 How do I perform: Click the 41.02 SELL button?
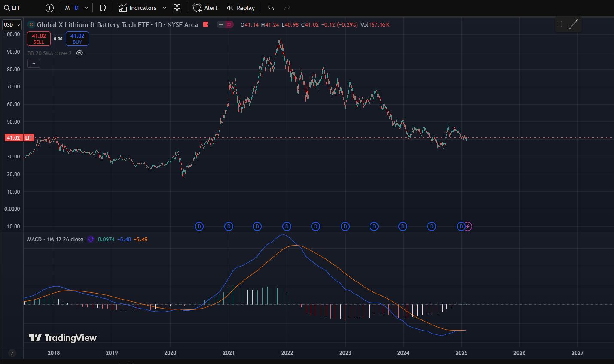[x=39, y=39]
